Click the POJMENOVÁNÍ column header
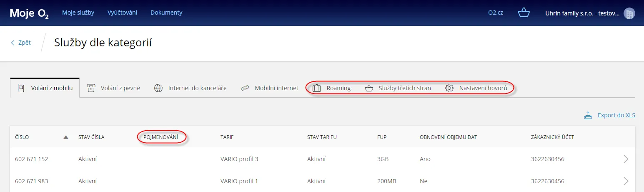The height and width of the screenshot is (192, 644). tap(160, 137)
